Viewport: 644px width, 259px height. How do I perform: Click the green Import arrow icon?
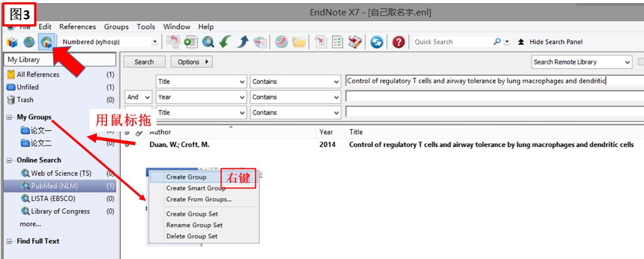(225, 42)
